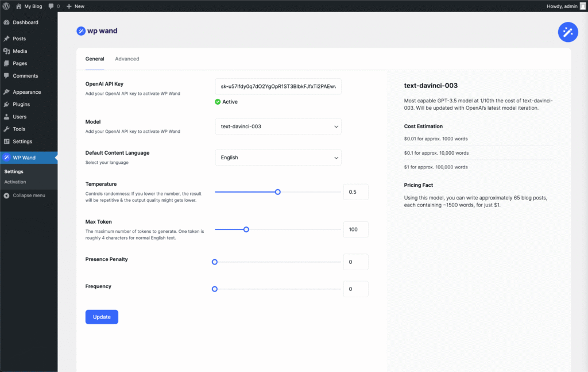Click the Frequency slider handle
The height and width of the screenshot is (372, 588).
[x=215, y=289]
